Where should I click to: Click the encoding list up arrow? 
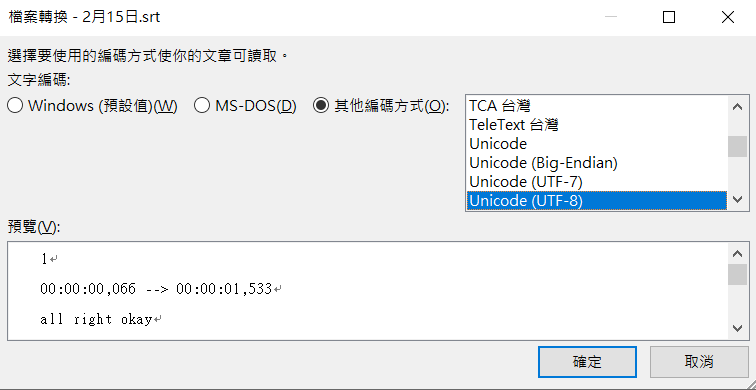tap(737, 107)
